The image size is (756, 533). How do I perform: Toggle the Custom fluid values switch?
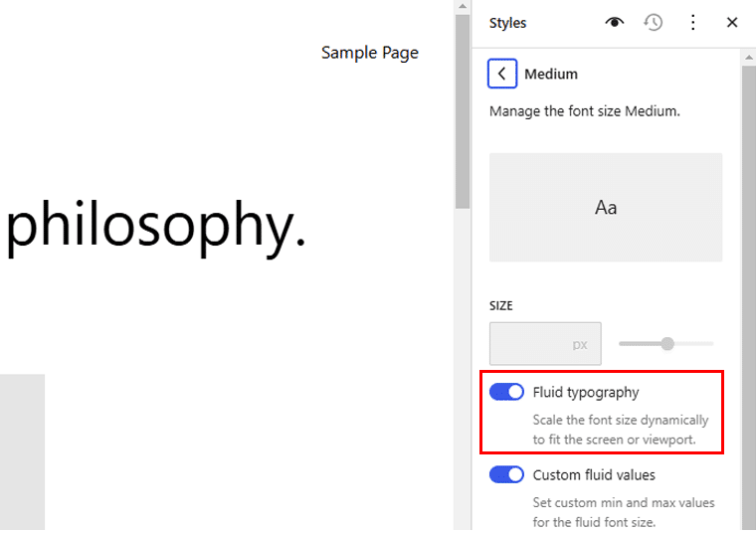pos(506,474)
